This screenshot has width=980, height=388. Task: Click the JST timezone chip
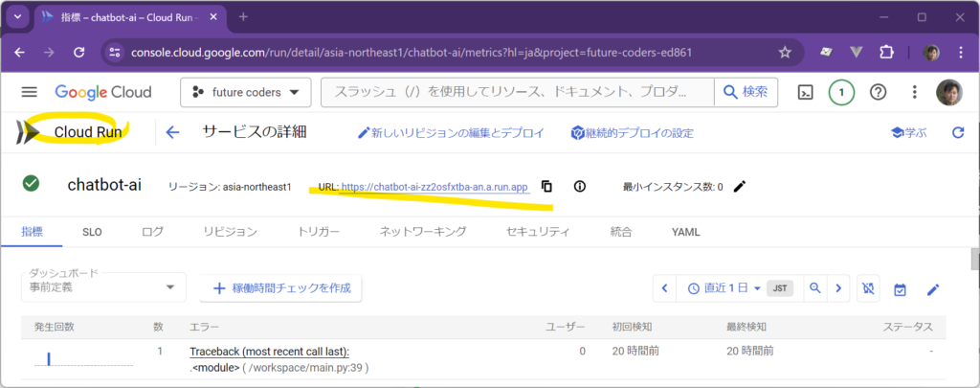click(x=780, y=288)
